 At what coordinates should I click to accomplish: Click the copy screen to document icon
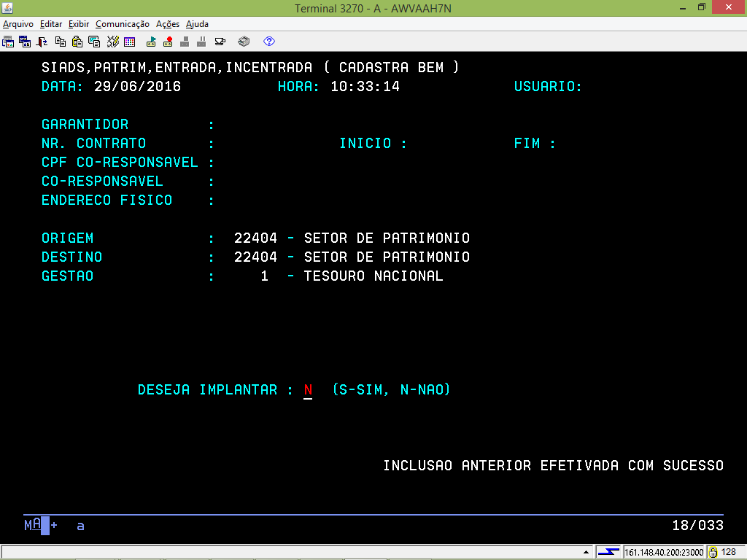coord(94,42)
